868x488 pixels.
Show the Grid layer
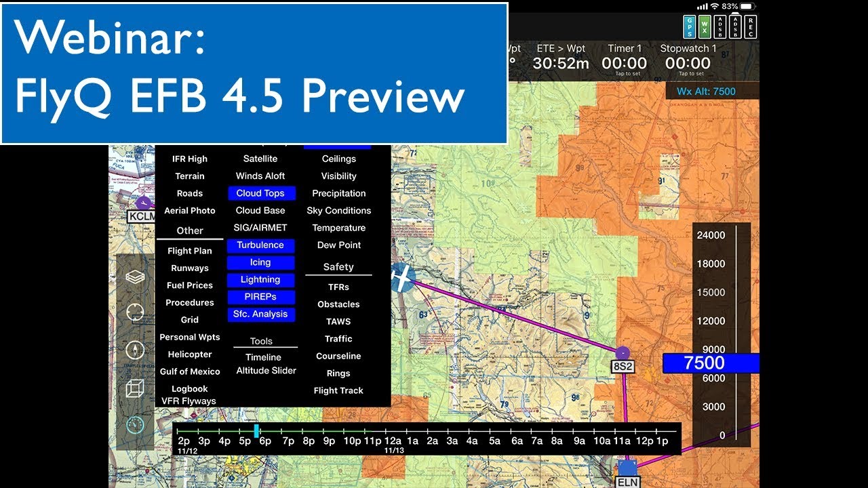coord(190,319)
